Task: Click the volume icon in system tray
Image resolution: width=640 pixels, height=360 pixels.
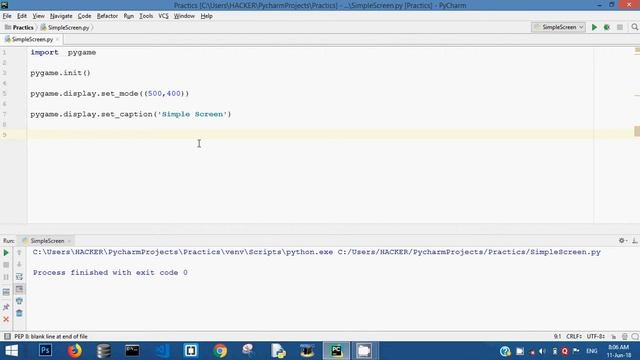Action: click(x=542, y=351)
